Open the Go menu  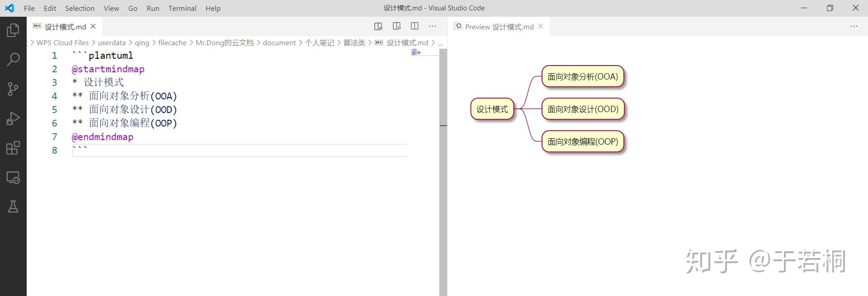click(133, 8)
